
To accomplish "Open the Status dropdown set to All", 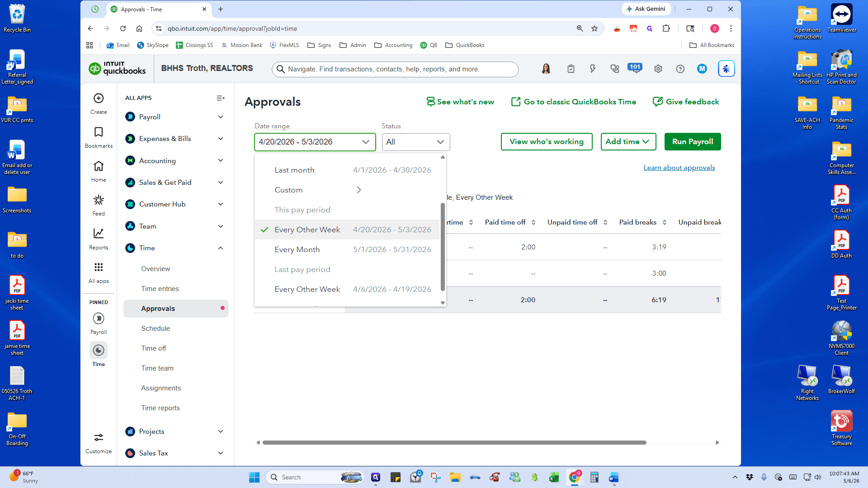I will point(416,142).
